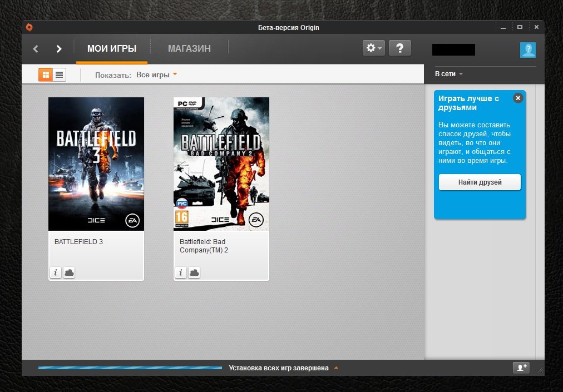Open the Все игры filter dropdown
563x392 pixels.
156,75
